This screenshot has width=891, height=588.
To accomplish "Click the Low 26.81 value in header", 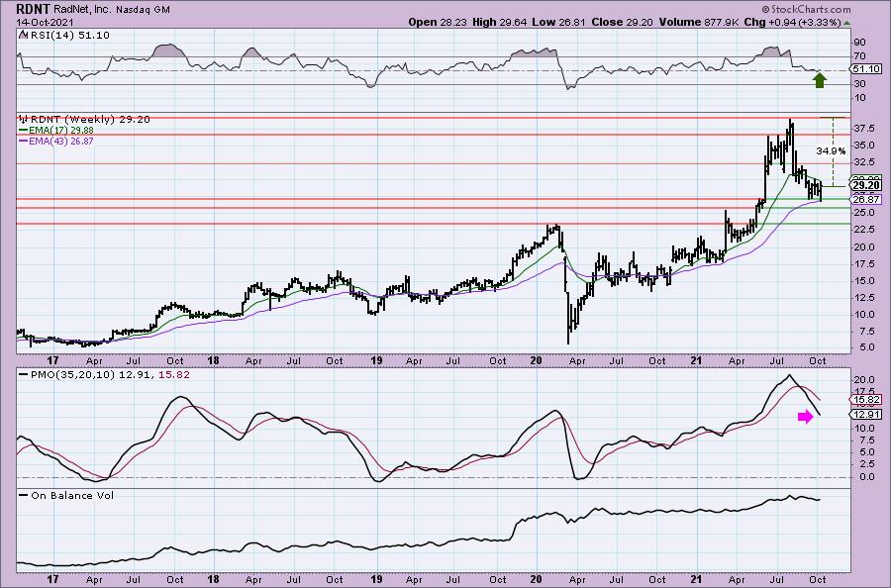I will (x=558, y=22).
